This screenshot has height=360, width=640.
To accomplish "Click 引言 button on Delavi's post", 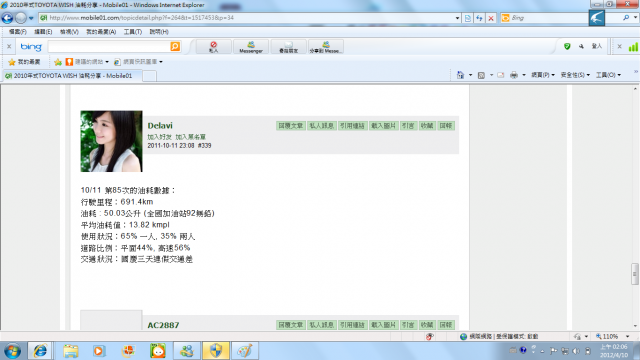I will 408,126.
